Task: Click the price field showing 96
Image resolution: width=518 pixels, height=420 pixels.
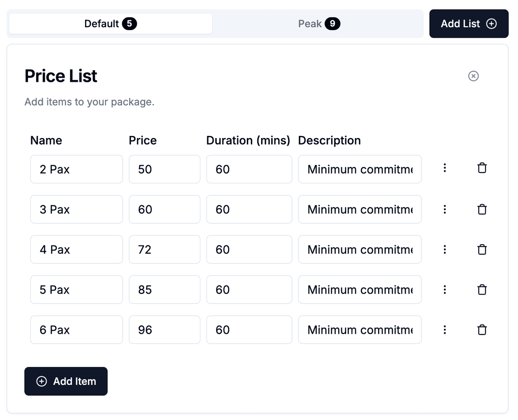Action: click(x=164, y=330)
